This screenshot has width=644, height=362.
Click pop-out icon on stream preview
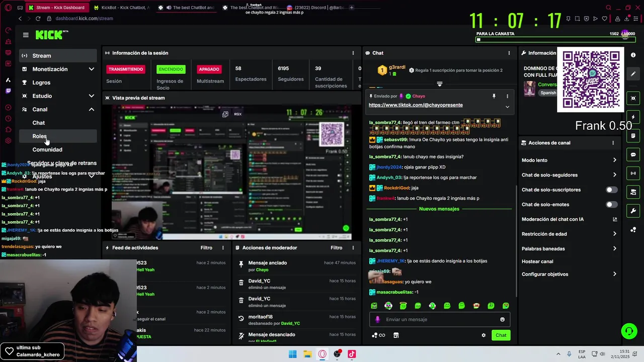[225, 114]
